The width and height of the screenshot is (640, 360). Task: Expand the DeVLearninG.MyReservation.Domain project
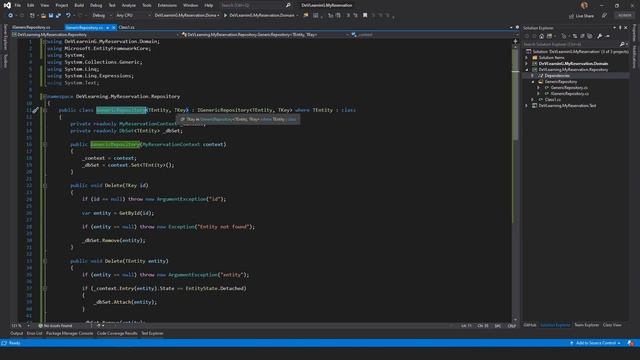[x=527, y=64]
